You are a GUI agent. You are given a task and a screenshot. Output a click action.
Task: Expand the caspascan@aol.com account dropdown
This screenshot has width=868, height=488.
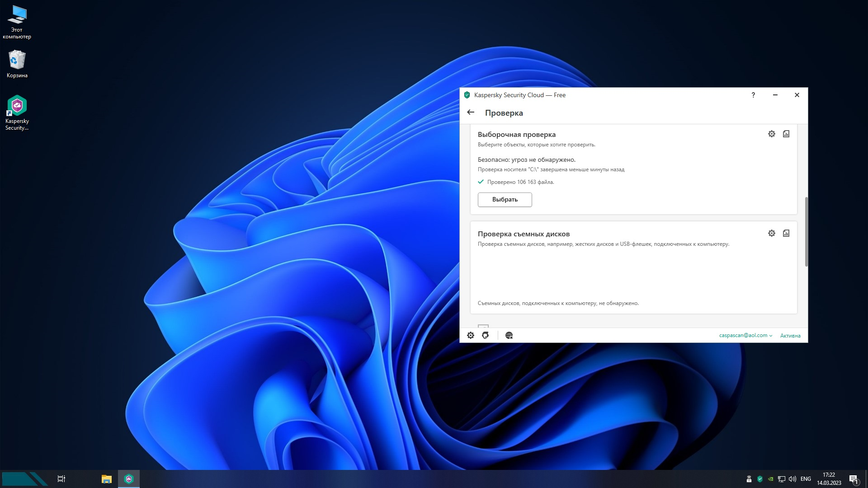coord(745,335)
